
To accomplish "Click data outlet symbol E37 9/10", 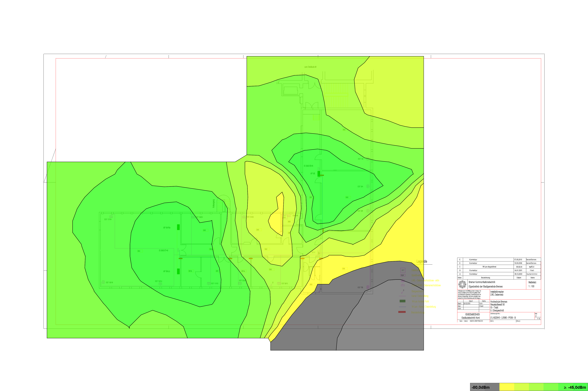I will (x=279, y=284).
